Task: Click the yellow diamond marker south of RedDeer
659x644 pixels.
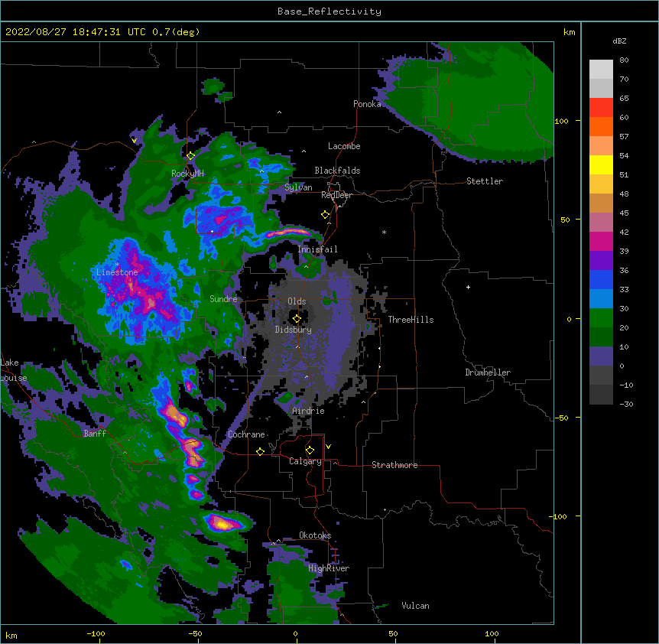Action: point(326,215)
